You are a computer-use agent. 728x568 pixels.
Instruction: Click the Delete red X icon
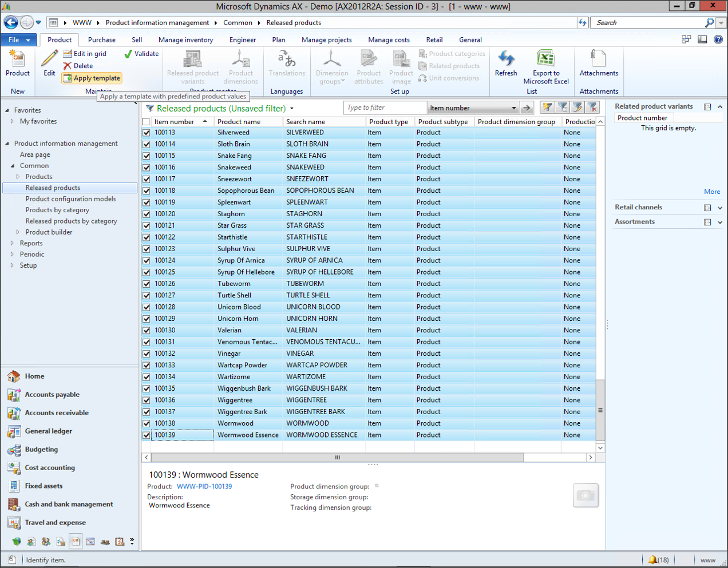(68, 66)
